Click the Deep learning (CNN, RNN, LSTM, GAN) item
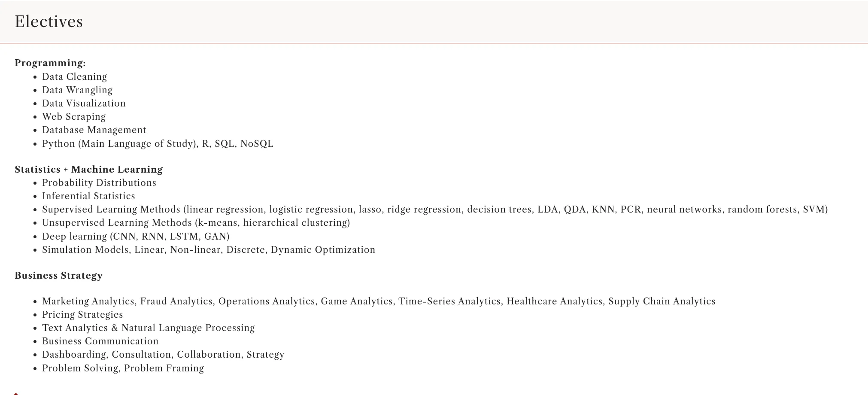The image size is (868, 395). click(x=136, y=237)
